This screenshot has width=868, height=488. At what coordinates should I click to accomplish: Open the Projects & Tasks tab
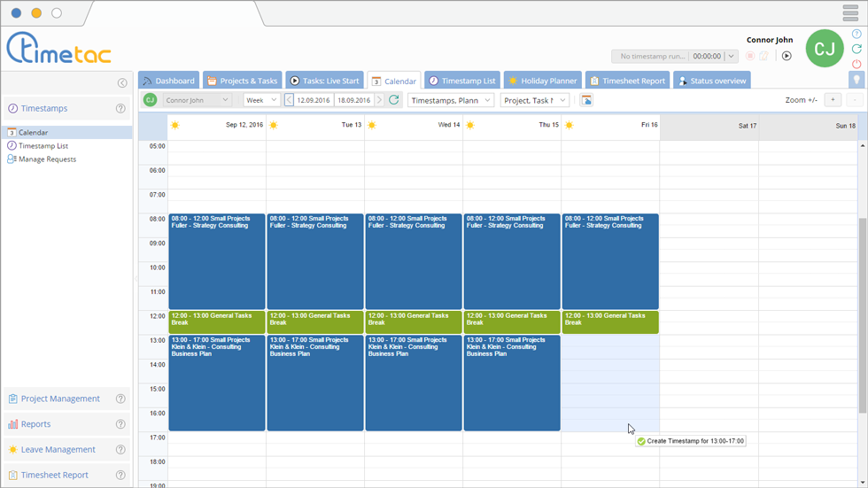242,81
